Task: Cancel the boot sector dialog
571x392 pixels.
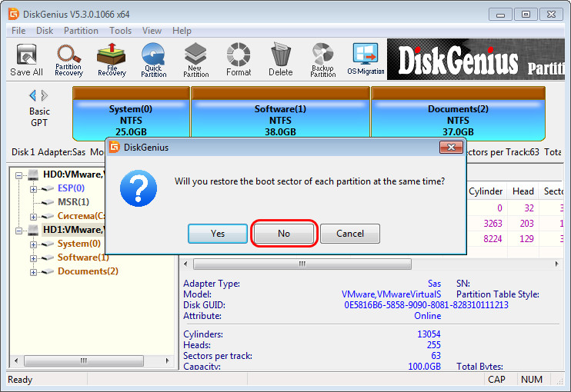Action: pos(350,234)
